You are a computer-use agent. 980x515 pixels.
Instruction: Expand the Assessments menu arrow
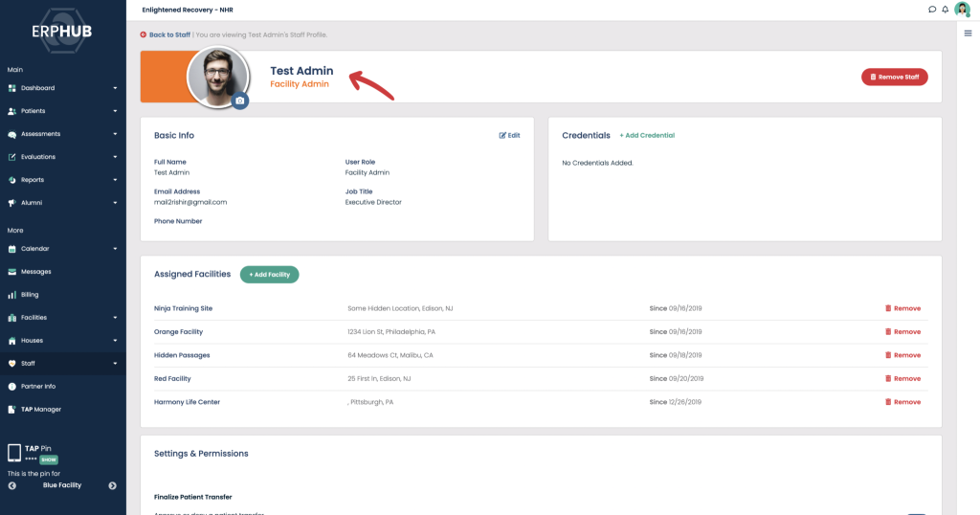[x=115, y=134]
